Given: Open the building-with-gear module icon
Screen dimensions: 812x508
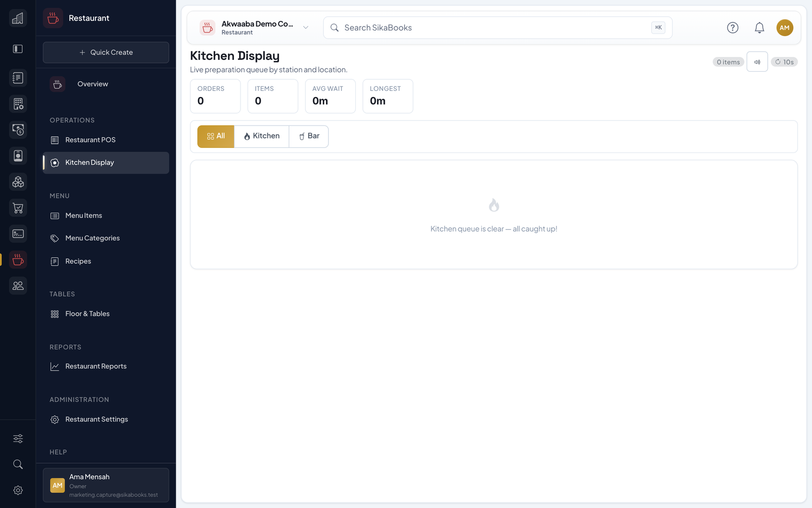Looking at the screenshot, I should (x=18, y=104).
